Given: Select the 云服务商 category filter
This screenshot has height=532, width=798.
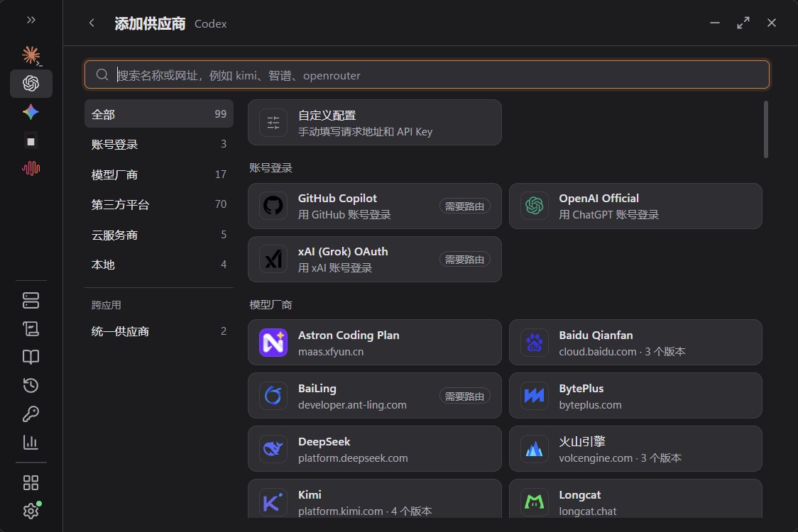Looking at the screenshot, I should click(159, 235).
